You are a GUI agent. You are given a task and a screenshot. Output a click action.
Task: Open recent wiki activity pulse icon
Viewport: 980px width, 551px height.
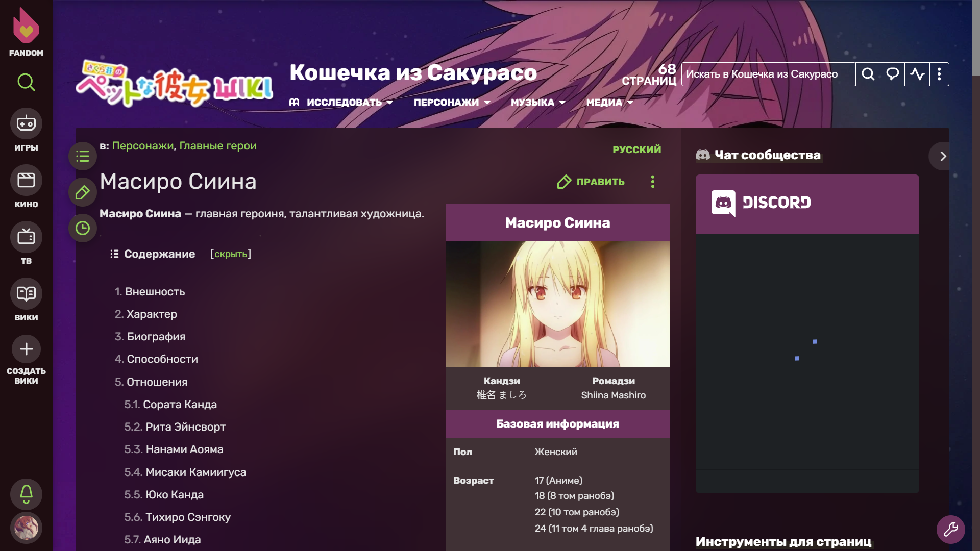point(917,74)
